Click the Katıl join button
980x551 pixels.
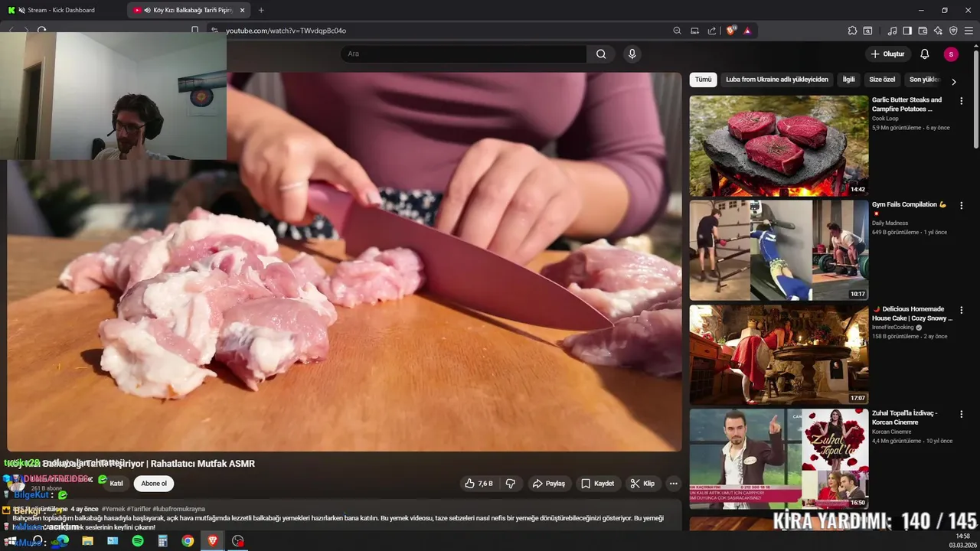pos(116,484)
